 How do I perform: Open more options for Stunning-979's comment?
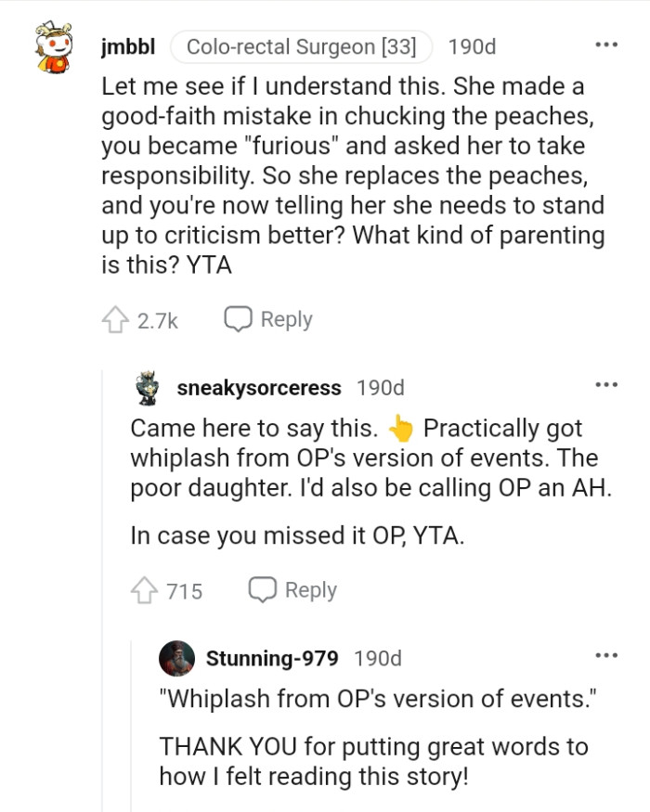(x=606, y=655)
